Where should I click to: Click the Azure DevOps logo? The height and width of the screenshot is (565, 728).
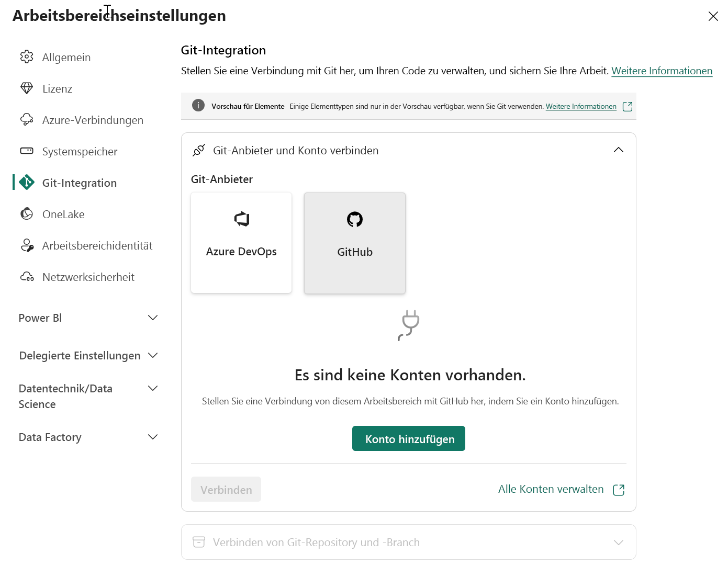[x=241, y=219]
